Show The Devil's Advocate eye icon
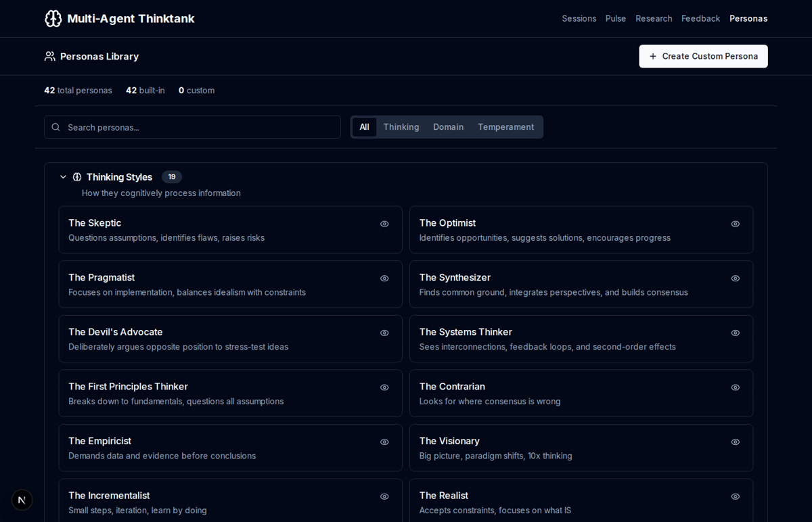Screen dimensions: 812x522 [384, 333]
